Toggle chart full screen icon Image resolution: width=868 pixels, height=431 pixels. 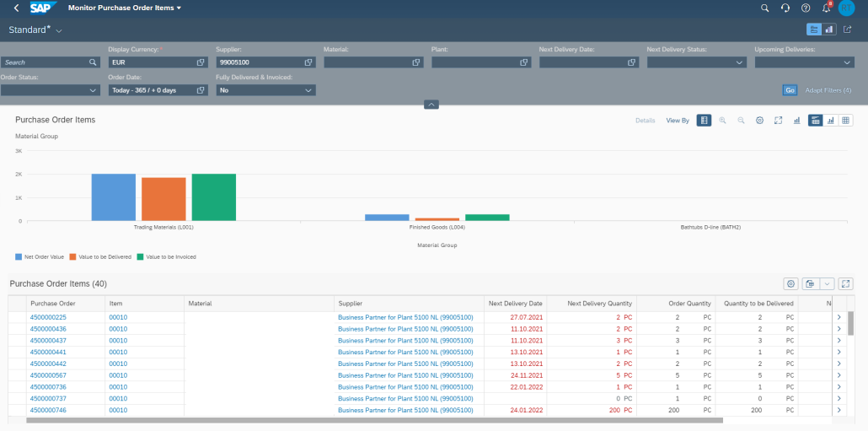tap(778, 121)
